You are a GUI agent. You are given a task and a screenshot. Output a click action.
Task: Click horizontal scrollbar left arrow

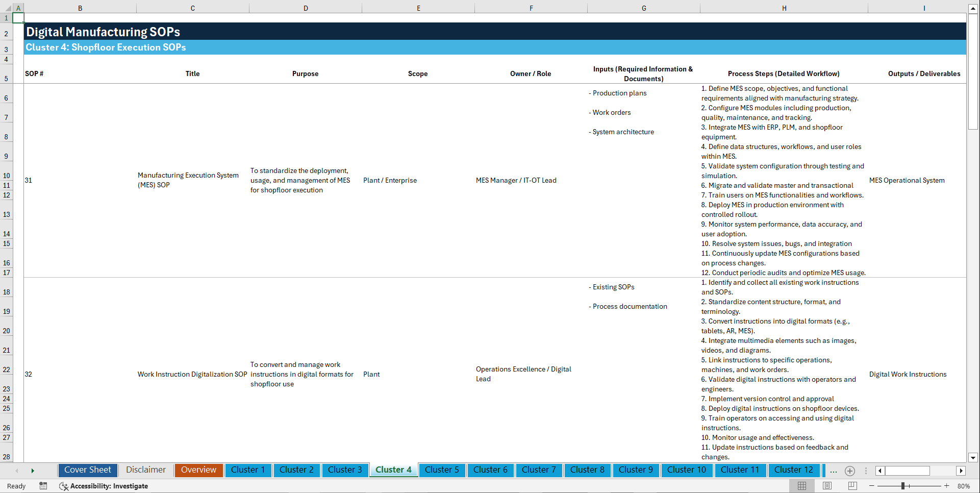(880, 471)
